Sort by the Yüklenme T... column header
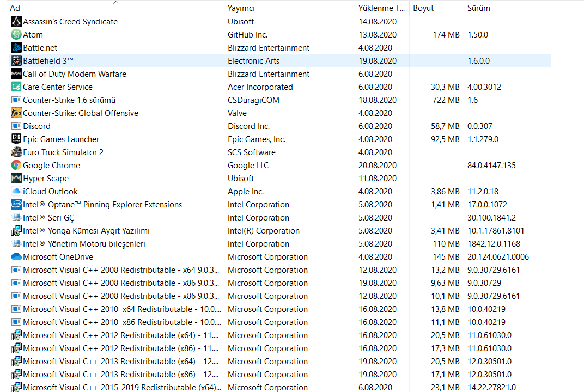 pos(381,8)
